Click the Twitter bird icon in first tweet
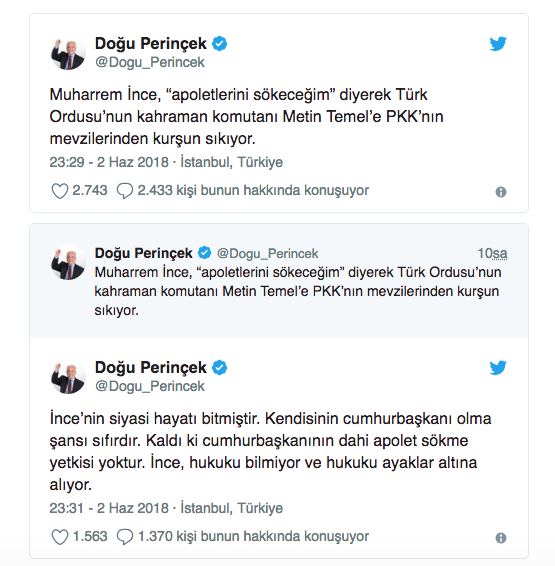This screenshot has height=566, width=555. (498, 44)
